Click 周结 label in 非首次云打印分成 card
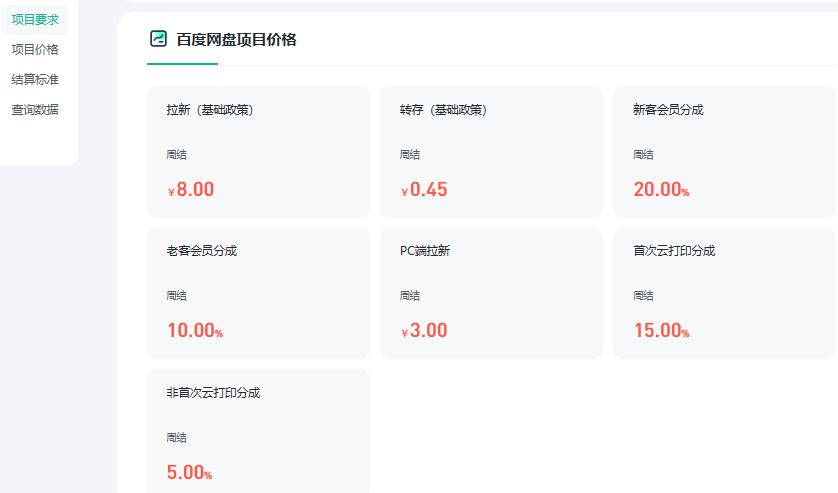 click(176, 438)
